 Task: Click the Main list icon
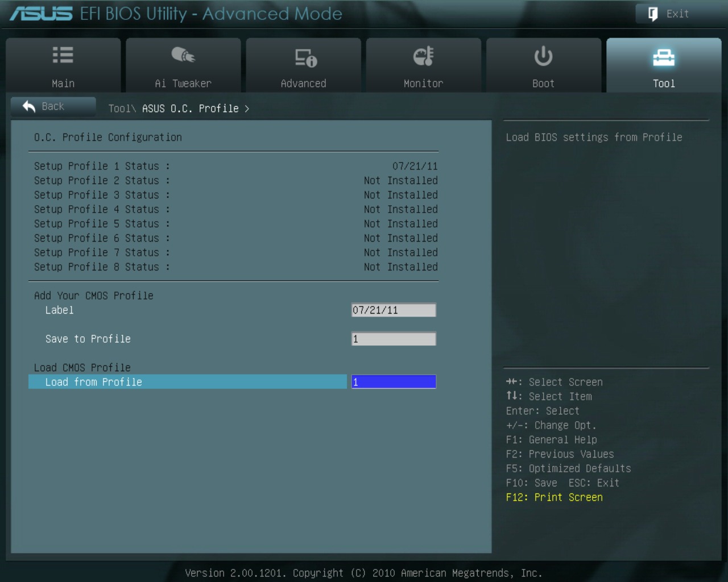(x=63, y=55)
